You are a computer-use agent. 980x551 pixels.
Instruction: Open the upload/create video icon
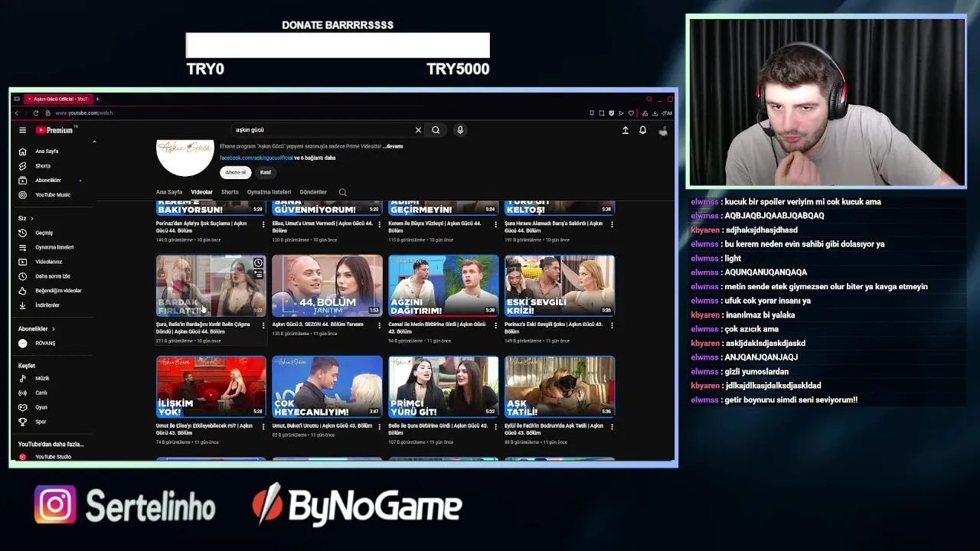click(x=625, y=130)
